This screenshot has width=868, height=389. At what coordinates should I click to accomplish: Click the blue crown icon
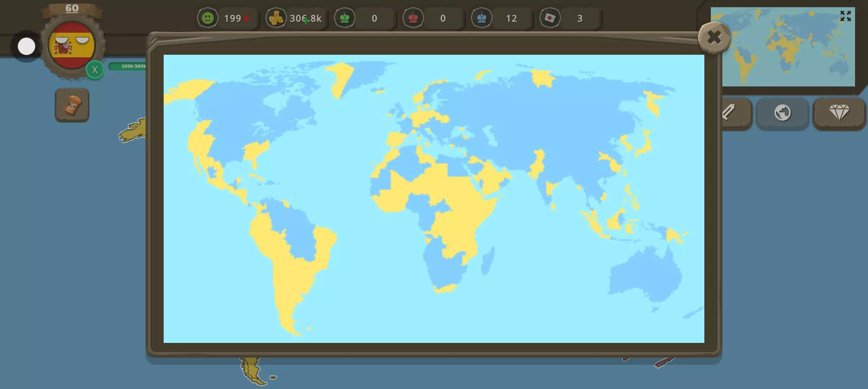pos(482,18)
